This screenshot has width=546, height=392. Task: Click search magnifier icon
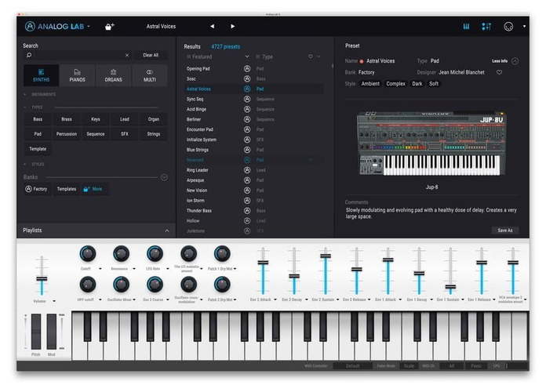[29, 55]
